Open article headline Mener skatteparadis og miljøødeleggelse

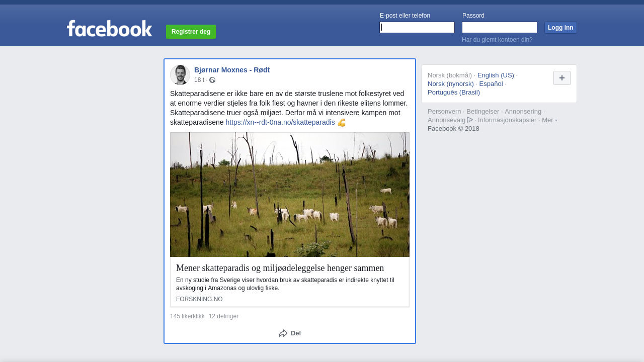(x=280, y=268)
